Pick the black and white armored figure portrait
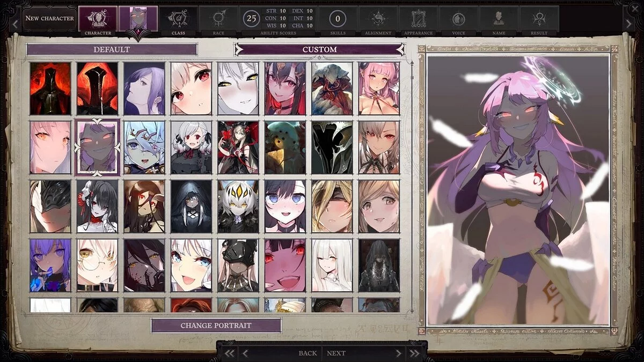The height and width of the screenshot is (362, 644). coord(332,147)
